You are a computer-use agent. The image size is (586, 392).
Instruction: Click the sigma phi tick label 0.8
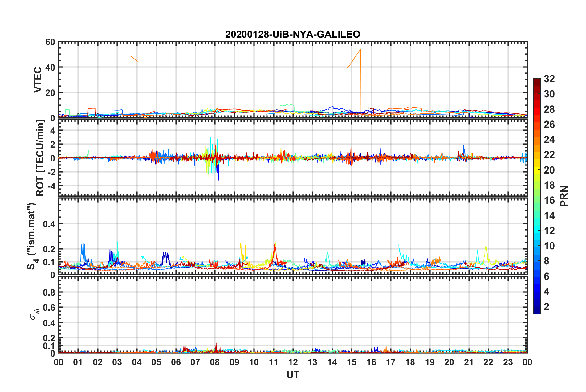49,292
